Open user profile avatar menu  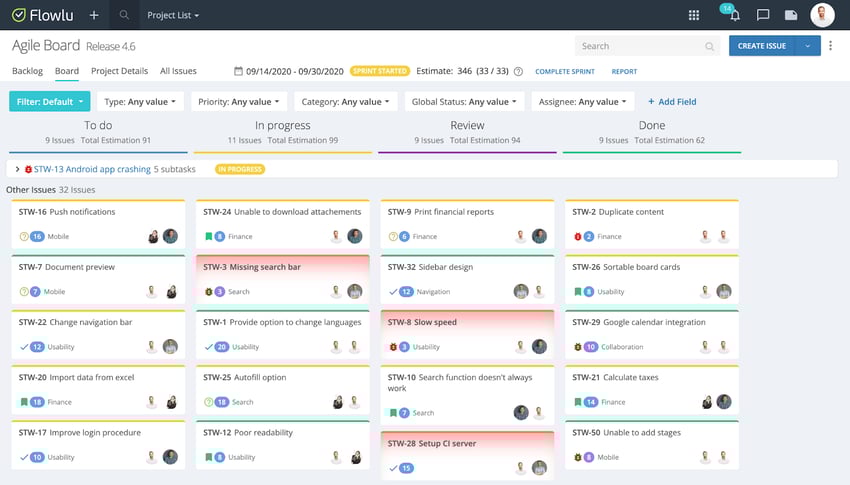(822, 15)
